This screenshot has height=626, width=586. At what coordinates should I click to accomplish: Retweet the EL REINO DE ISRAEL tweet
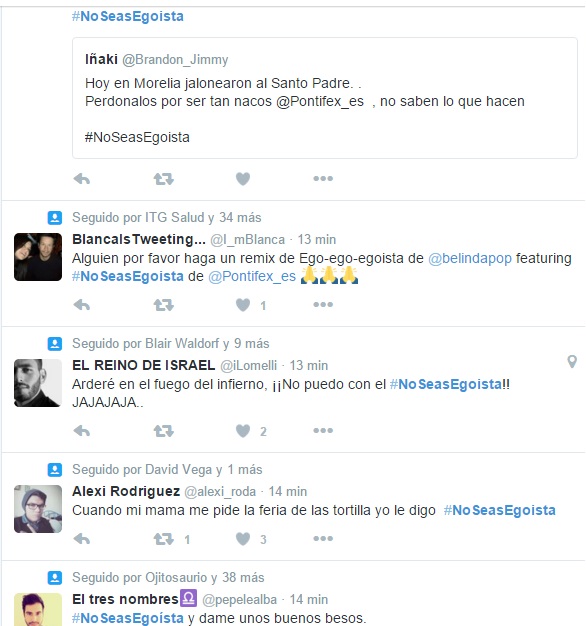pos(164,431)
